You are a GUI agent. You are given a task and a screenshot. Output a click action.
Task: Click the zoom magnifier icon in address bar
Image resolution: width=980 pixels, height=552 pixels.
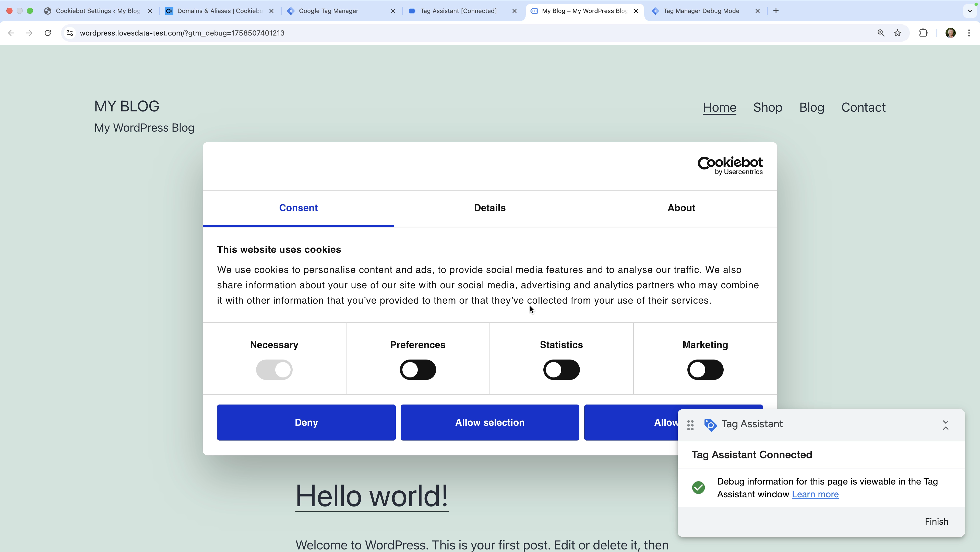click(x=881, y=33)
